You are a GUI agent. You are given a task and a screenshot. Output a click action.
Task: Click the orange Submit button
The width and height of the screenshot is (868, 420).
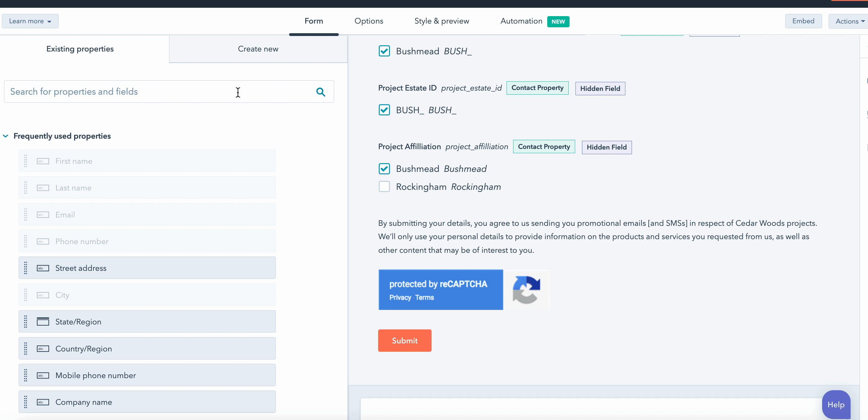405,341
